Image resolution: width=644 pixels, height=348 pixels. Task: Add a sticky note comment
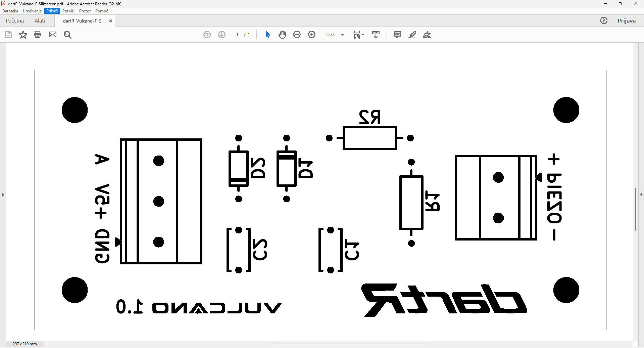point(398,35)
